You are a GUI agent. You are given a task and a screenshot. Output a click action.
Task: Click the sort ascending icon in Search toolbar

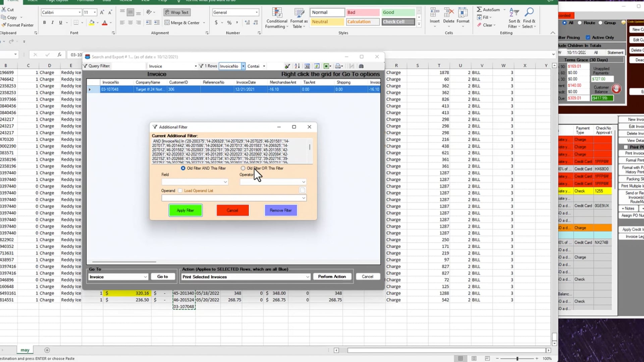[297, 66]
